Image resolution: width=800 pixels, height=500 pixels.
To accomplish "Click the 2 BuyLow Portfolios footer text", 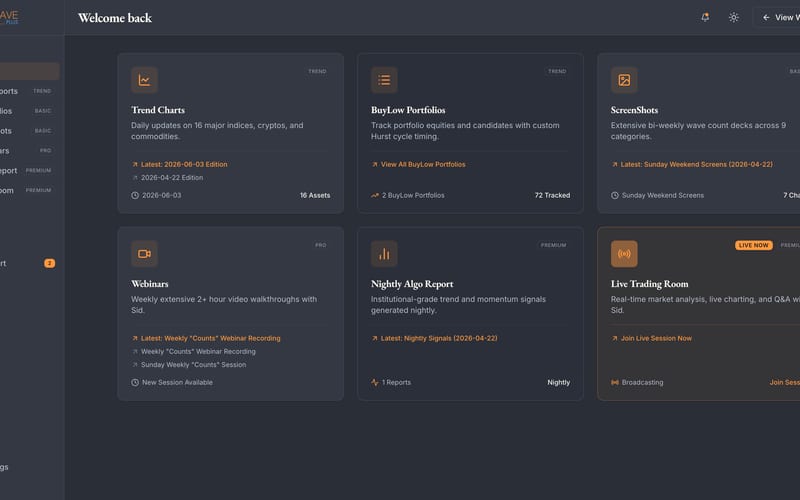I will [x=413, y=195].
